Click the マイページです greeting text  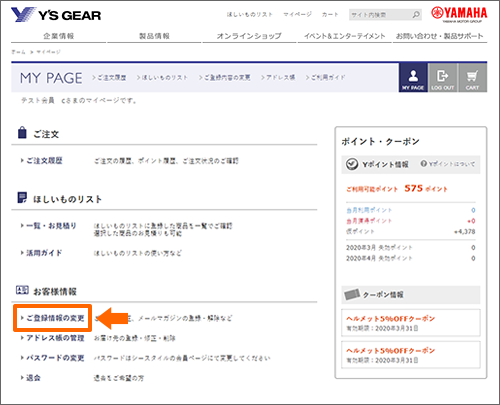(x=79, y=100)
